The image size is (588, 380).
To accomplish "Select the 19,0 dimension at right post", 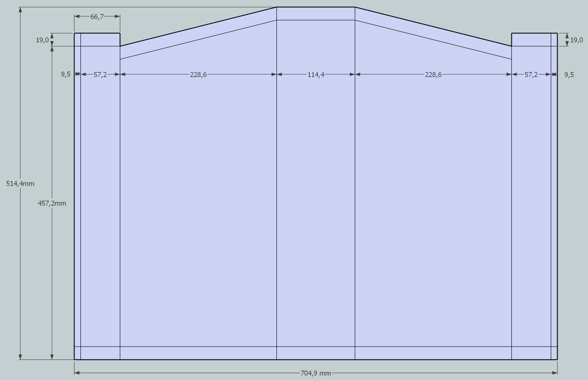I will (576, 40).
